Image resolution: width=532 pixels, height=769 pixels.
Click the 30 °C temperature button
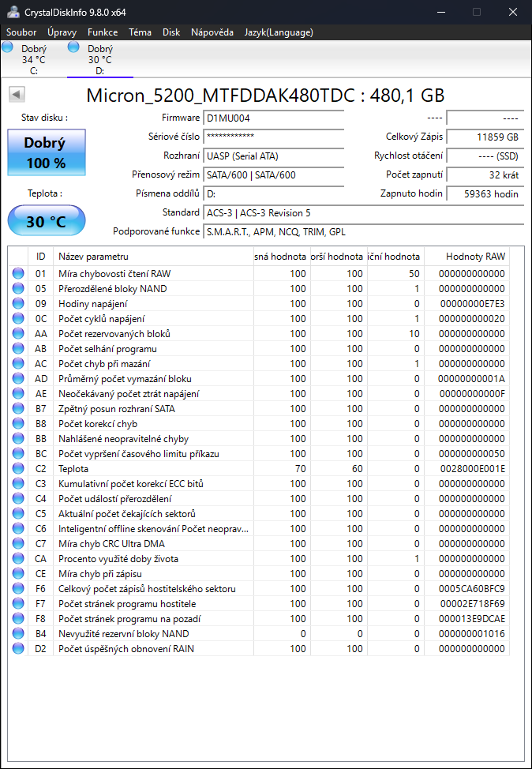point(46,221)
